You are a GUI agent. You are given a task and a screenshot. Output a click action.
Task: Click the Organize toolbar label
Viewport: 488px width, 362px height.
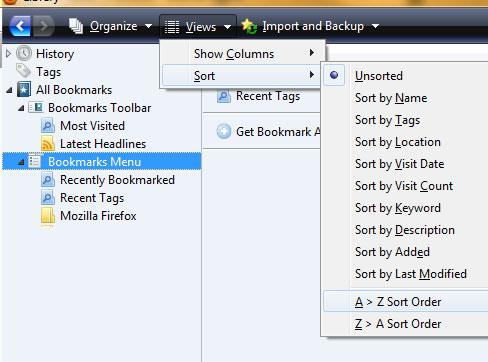point(113,26)
